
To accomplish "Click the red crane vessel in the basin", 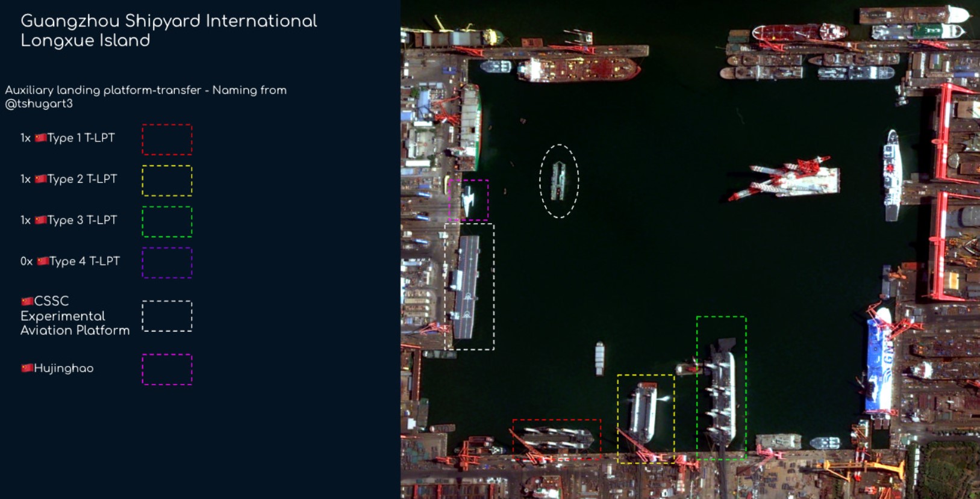I will click(789, 178).
